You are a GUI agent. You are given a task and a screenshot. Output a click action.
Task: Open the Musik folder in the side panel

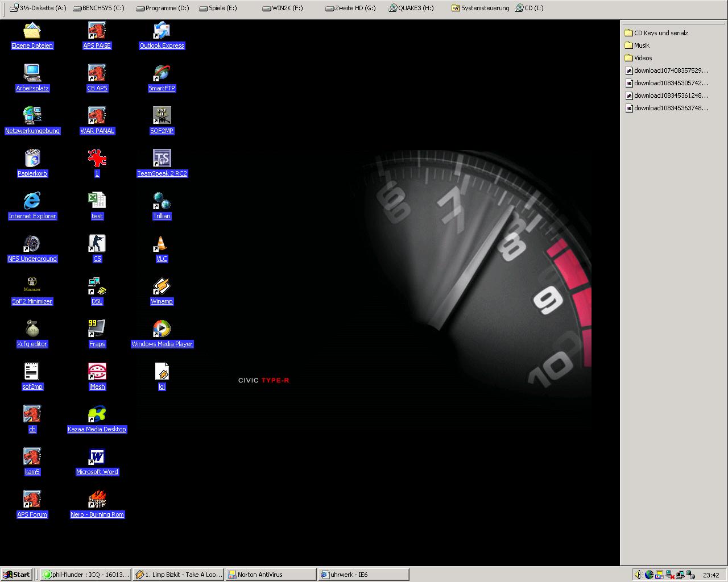[641, 45]
